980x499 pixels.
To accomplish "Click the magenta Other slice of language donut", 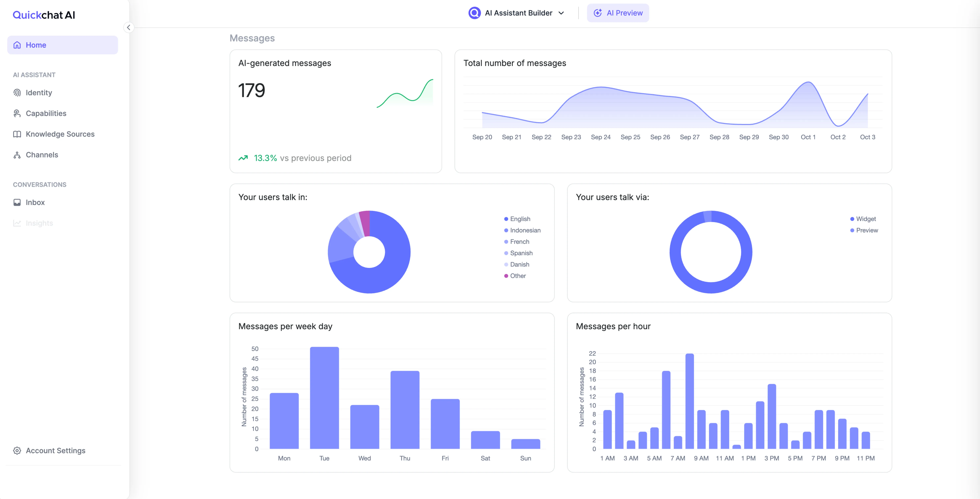I will [365, 223].
